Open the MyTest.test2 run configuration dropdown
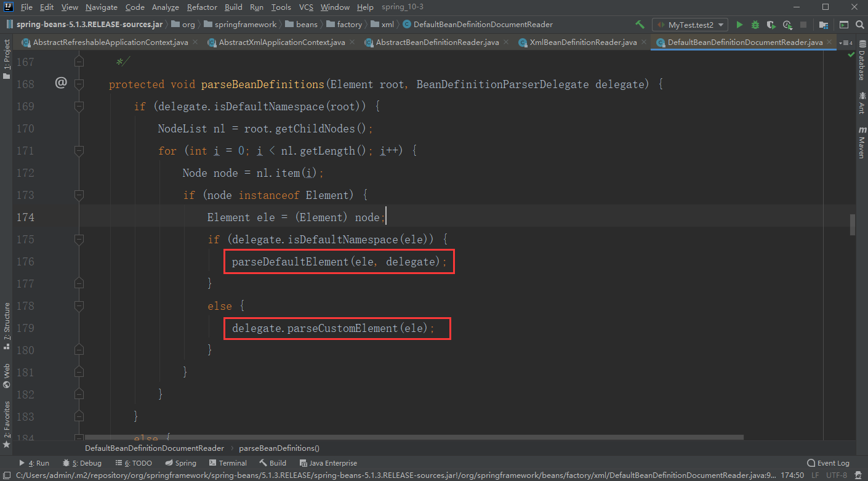This screenshot has height=481, width=868. point(690,25)
